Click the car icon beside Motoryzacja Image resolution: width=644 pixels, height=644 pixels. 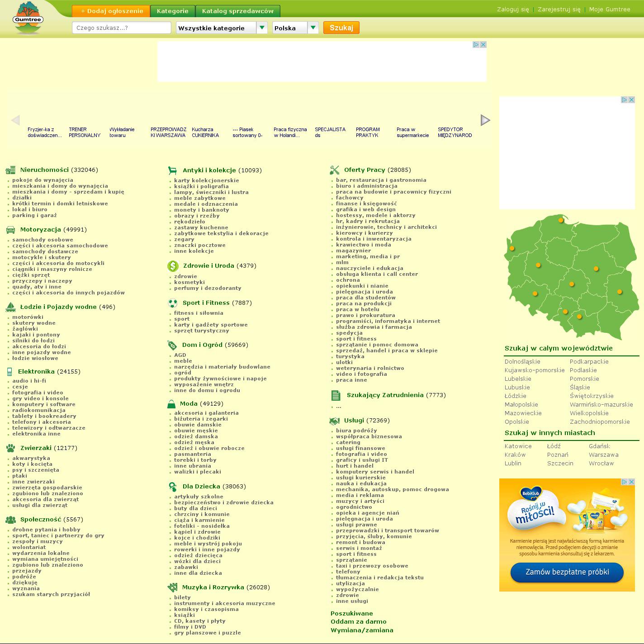[11, 230]
